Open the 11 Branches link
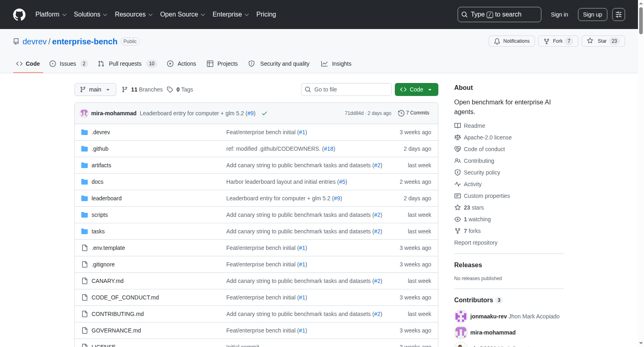 coord(142,89)
